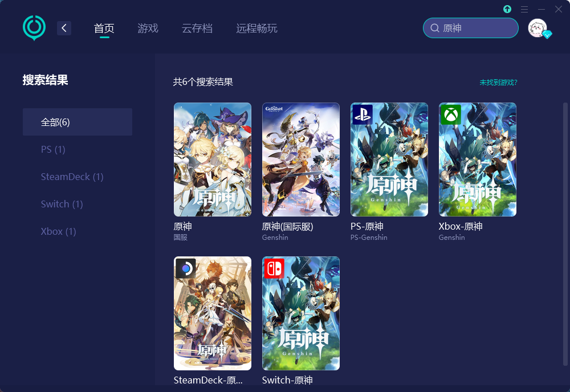Open the Switch-原神 game cover
Screen dimensions: 570x392
(301, 313)
